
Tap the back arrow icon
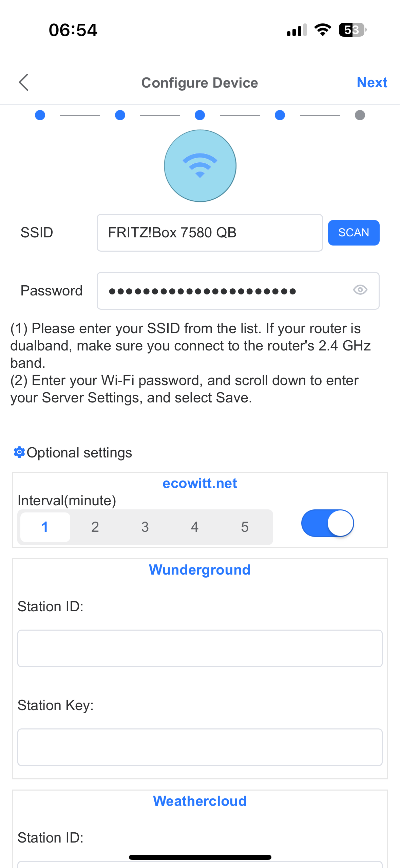pos(24,83)
